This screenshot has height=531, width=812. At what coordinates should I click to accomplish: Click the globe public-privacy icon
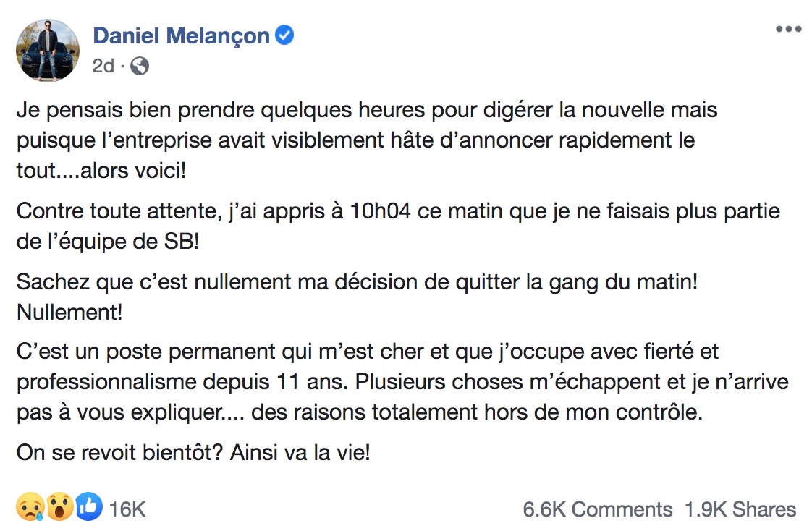coord(139,67)
